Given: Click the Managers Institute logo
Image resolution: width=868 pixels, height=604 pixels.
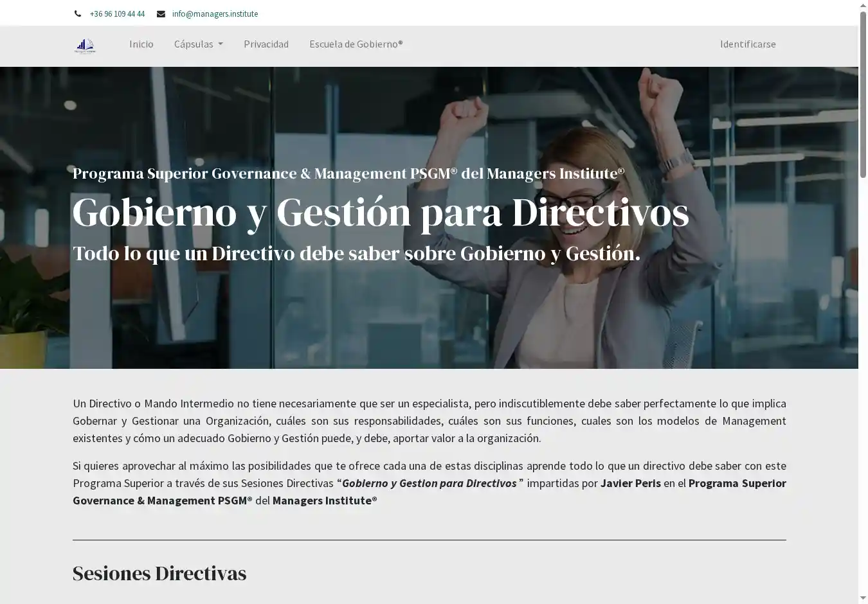Looking at the screenshot, I should [85, 45].
